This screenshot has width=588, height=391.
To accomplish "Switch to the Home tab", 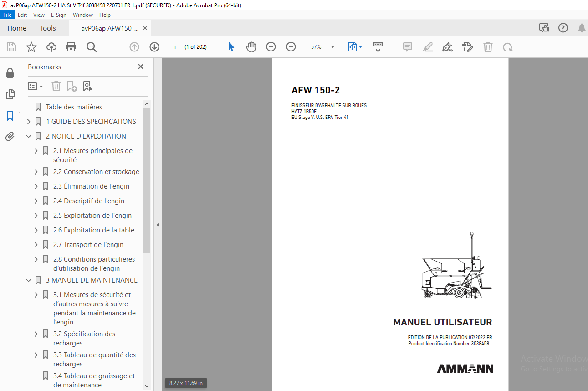I will (x=17, y=28).
